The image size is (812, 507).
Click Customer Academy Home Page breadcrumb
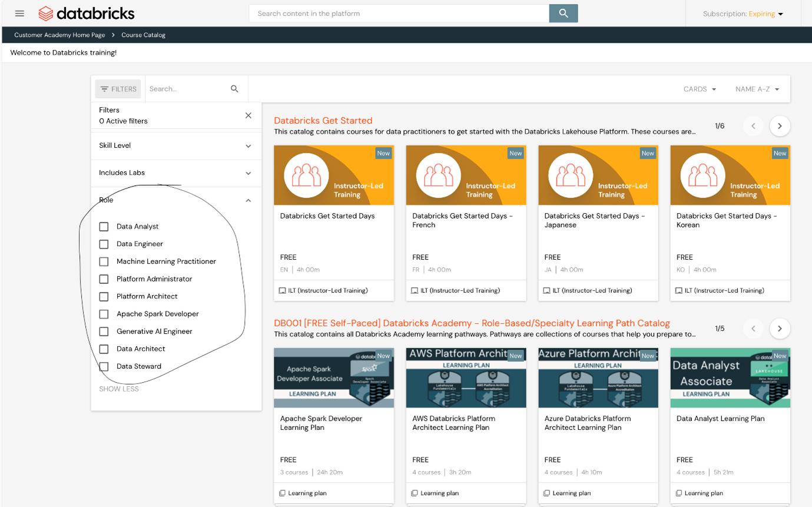click(59, 35)
